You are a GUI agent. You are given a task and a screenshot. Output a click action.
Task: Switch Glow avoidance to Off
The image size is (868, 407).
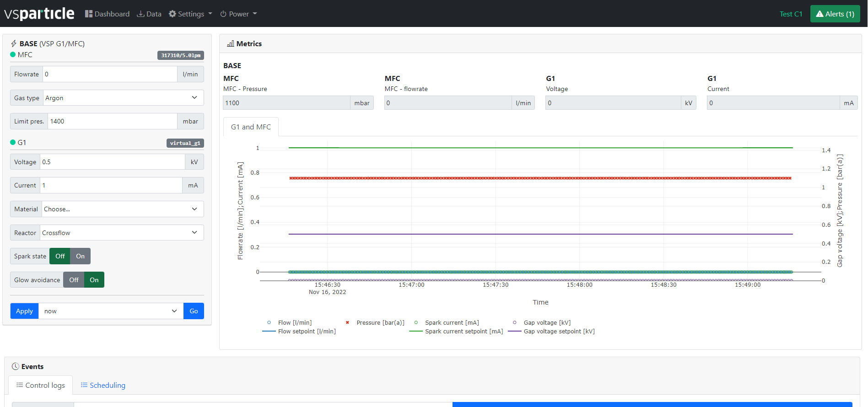tap(74, 280)
